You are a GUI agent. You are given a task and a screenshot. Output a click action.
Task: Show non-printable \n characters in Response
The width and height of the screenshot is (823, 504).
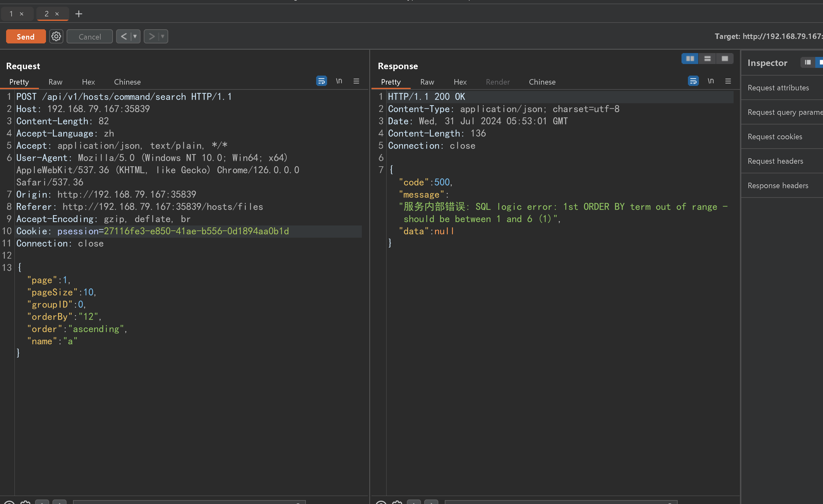click(710, 81)
